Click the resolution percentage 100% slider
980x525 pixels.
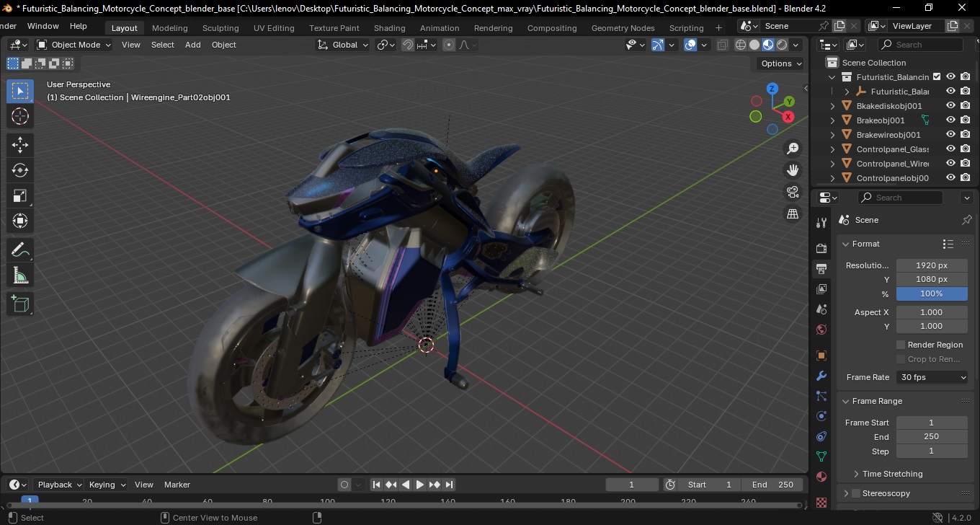(932, 294)
